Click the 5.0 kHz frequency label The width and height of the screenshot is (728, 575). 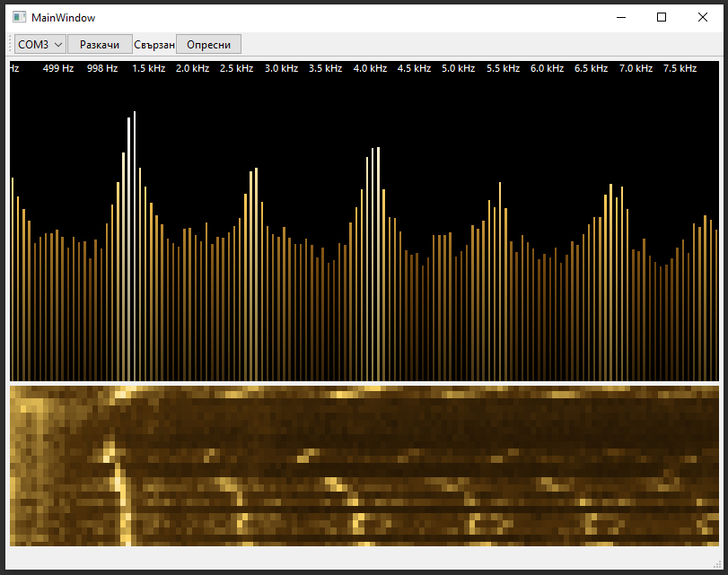(x=458, y=68)
